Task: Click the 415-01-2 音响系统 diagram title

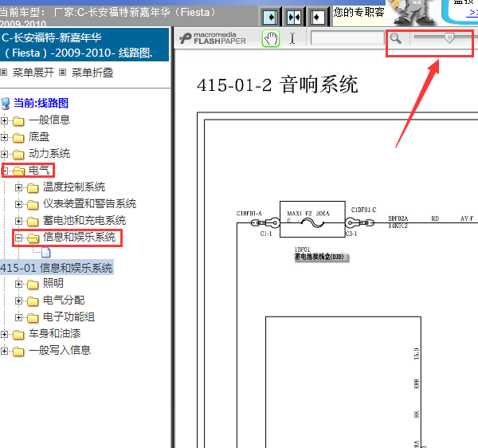Action: 277,84
